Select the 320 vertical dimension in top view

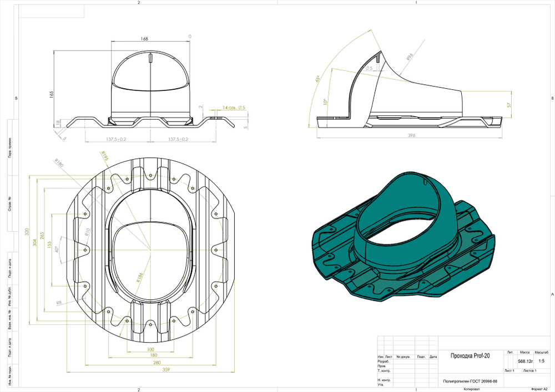(27, 232)
